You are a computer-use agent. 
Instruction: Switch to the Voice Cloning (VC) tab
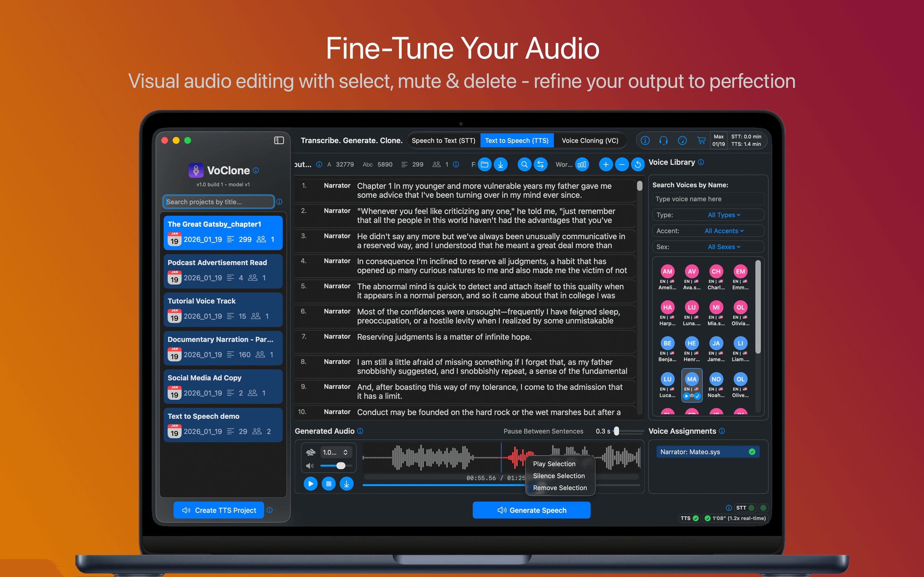point(589,140)
